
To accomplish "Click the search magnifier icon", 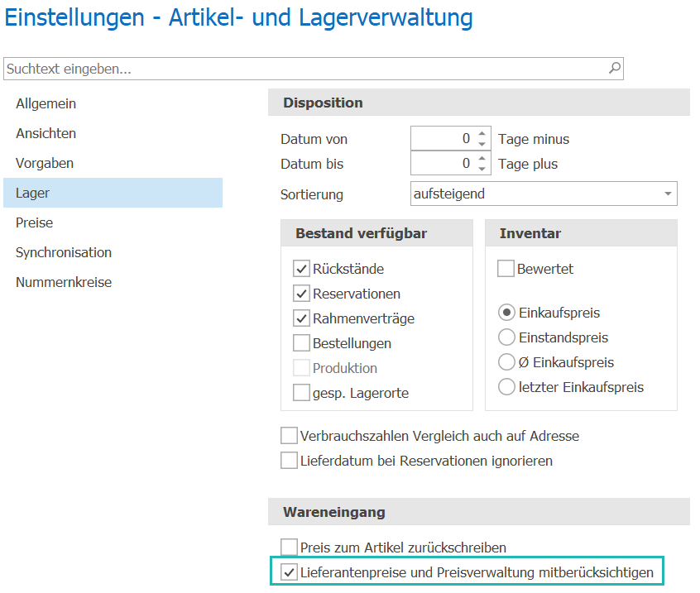I will coord(615,69).
